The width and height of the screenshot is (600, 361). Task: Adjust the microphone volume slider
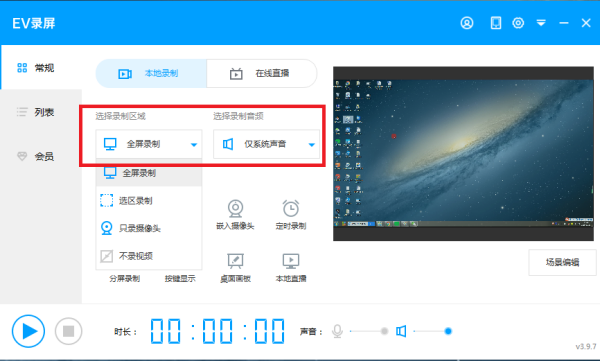point(369,331)
